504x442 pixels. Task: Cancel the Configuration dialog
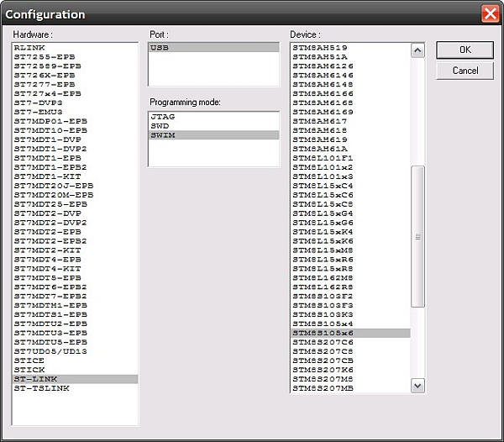click(465, 71)
